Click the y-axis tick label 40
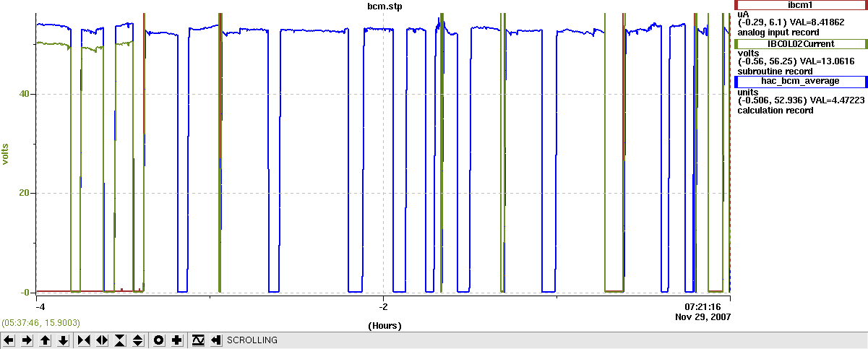The width and height of the screenshot is (868, 349). tap(25, 94)
